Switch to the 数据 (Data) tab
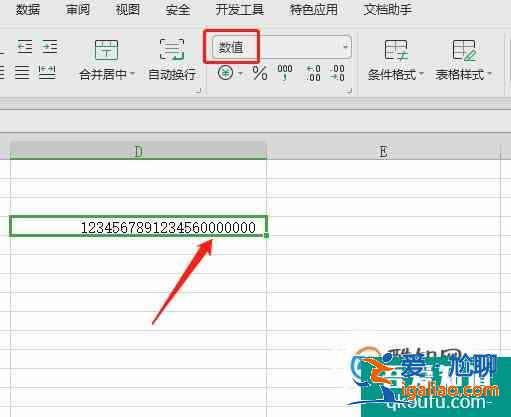The height and width of the screenshot is (417, 511). click(x=28, y=9)
